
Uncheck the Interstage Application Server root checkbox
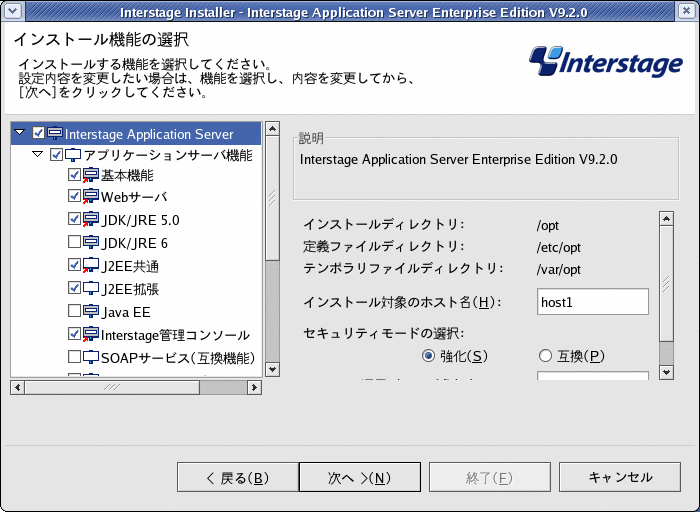click(x=38, y=133)
